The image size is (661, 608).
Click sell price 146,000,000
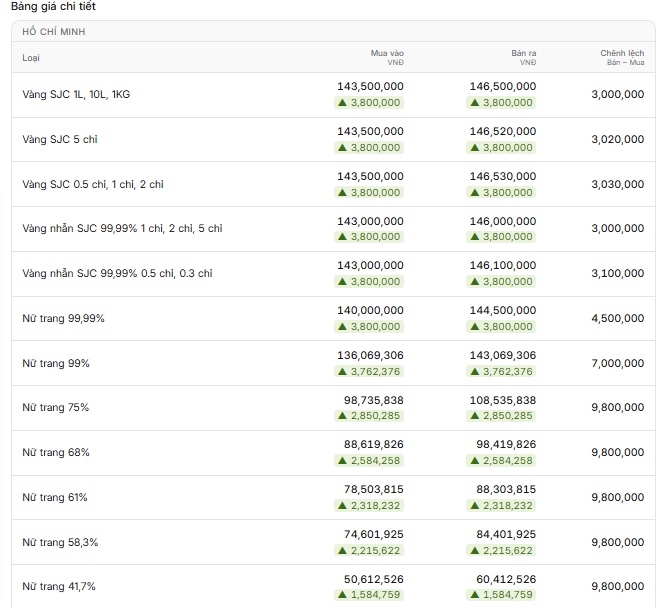pyautogui.click(x=503, y=221)
